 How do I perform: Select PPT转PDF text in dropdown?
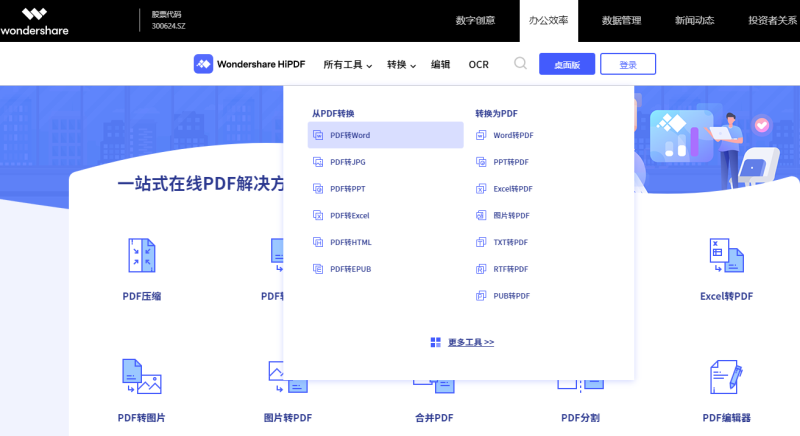point(511,162)
